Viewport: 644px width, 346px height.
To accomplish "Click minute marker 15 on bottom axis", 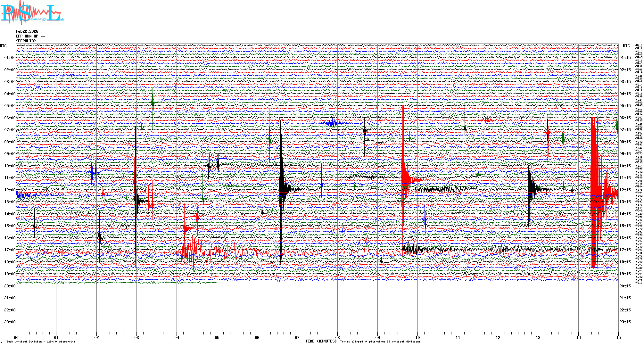I will tap(618, 337).
